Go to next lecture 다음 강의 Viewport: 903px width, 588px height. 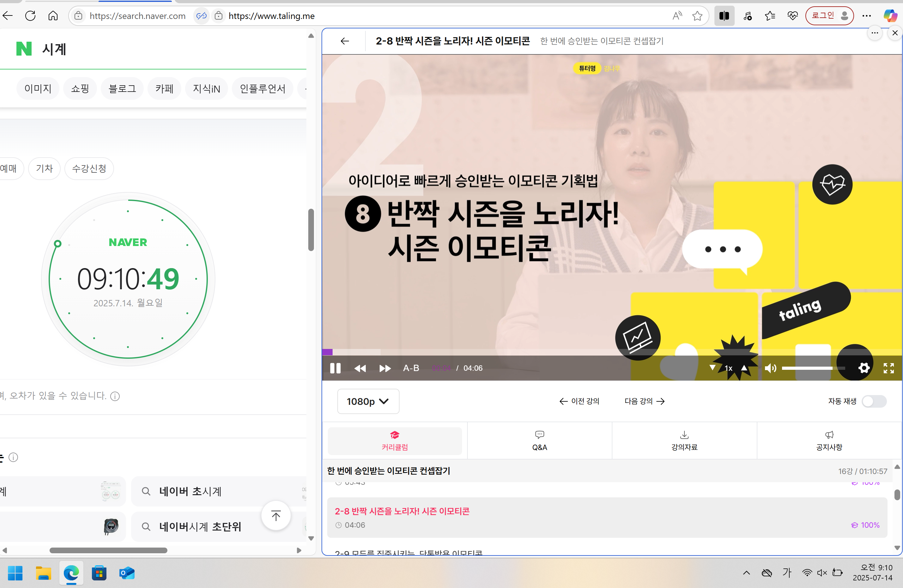[x=644, y=401]
